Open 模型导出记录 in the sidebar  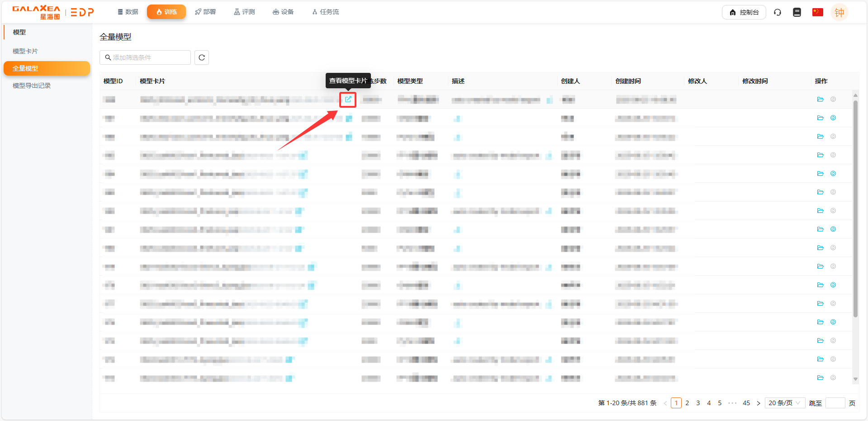tap(32, 86)
